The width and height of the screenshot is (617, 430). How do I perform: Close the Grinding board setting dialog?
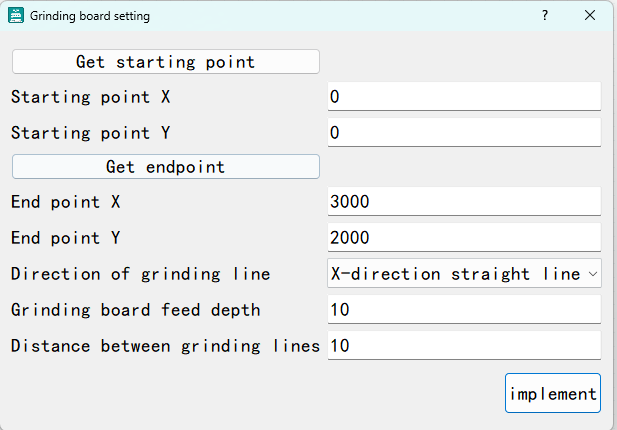[589, 16]
